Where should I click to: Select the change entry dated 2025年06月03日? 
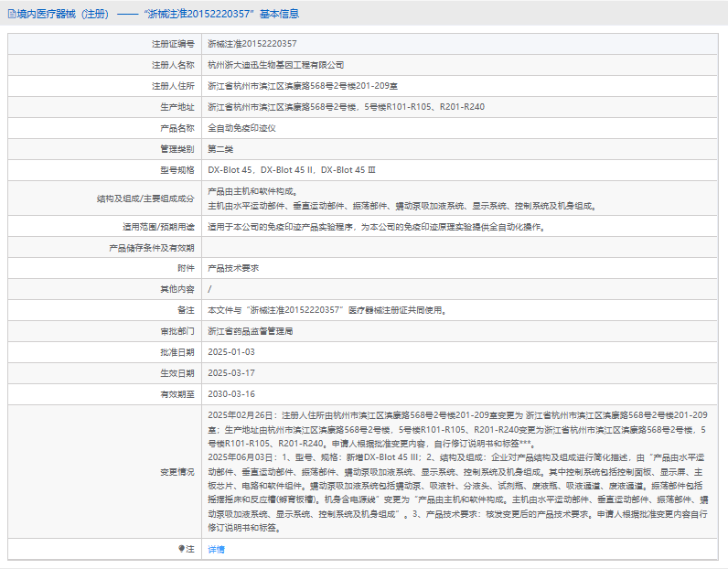pyautogui.click(x=458, y=493)
